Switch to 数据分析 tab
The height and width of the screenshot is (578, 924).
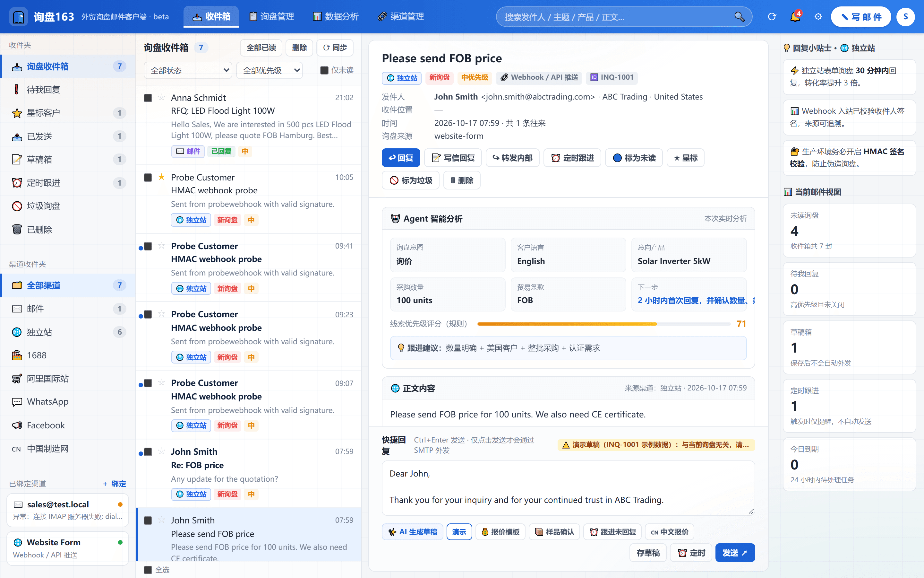click(x=336, y=17)
